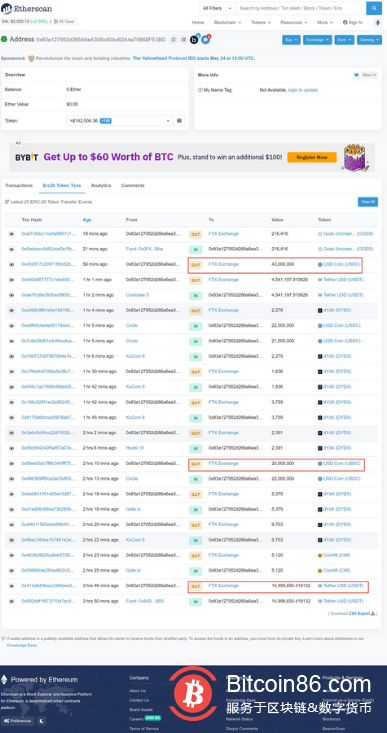Click eye icon for 1 hr 45 mins ago row
This screenshot has height=733, width=387.
12,417
